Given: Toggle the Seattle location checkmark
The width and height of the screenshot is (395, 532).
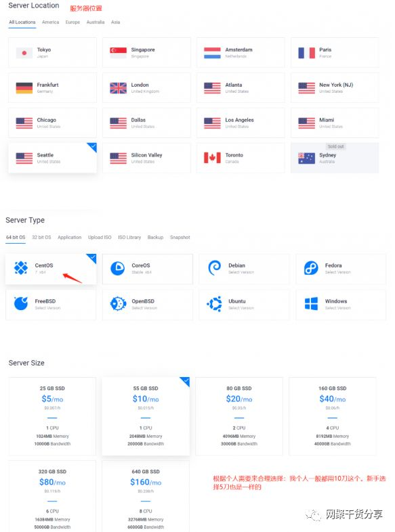Looking at the screenshot, I should (x=92, y=147).
